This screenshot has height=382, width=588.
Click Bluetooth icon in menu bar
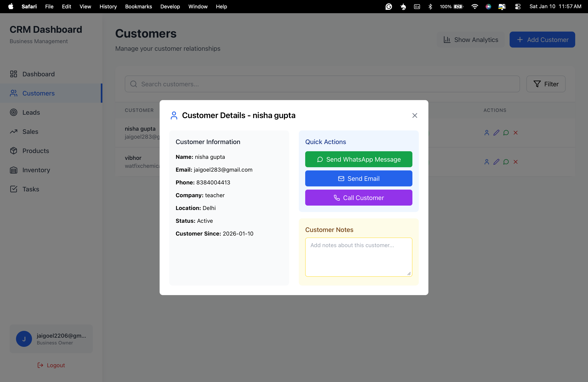point(430,7)
